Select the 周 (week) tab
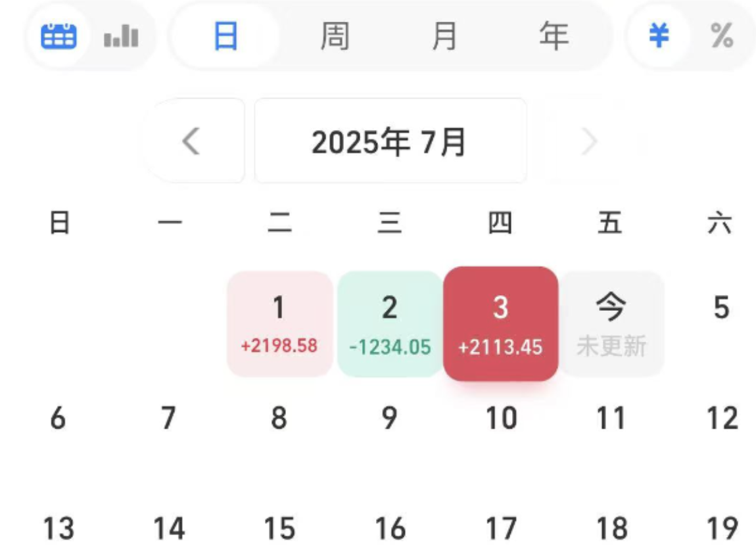This screenshot has height=556, width=756. 335,36
